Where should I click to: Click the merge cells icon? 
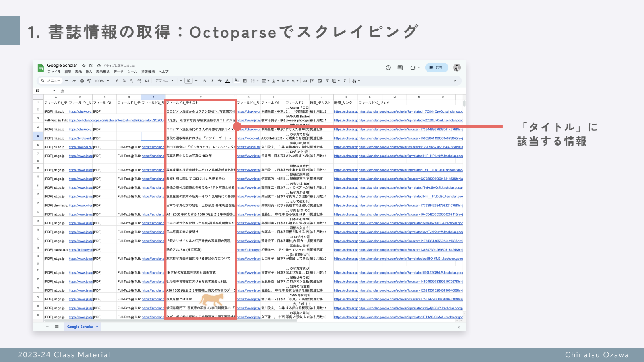pos(254,81)
